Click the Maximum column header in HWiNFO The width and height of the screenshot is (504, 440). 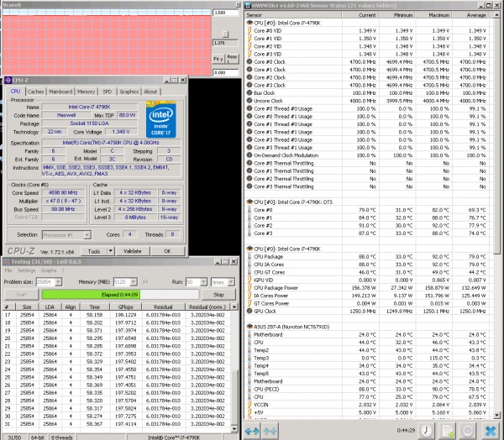[x=433, y=15]
